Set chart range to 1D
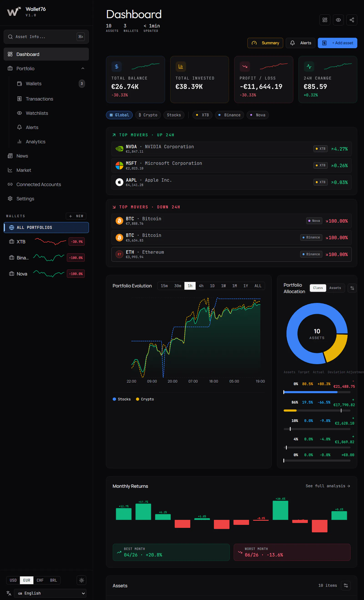 pos(212,286)
